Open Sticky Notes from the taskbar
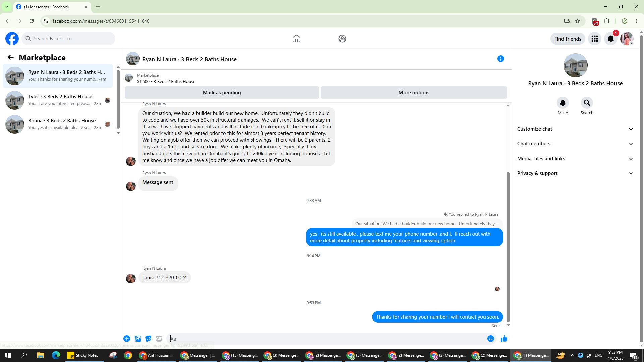644x362 pixels. (83, 355)
